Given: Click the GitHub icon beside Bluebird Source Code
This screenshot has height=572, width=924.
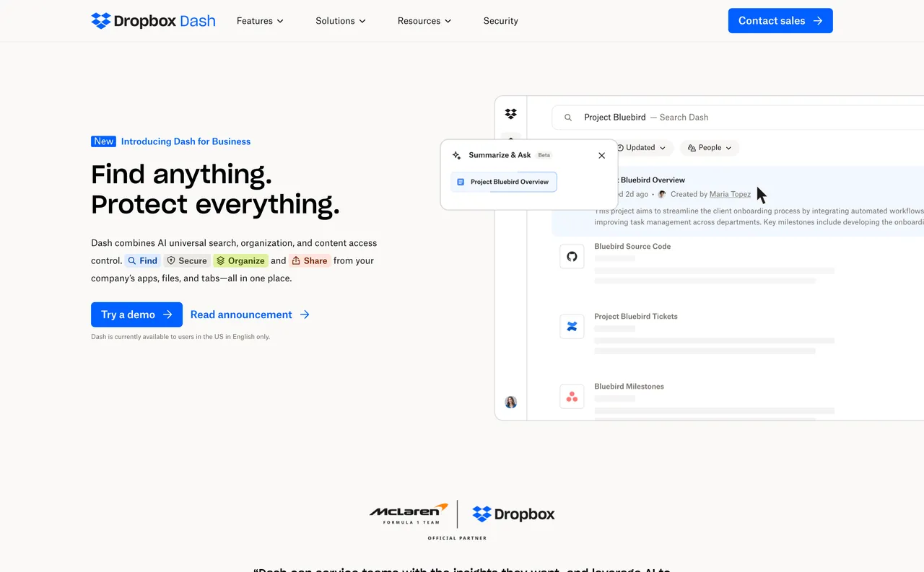Looking at the screenshot, I should [x=572, y=256].
